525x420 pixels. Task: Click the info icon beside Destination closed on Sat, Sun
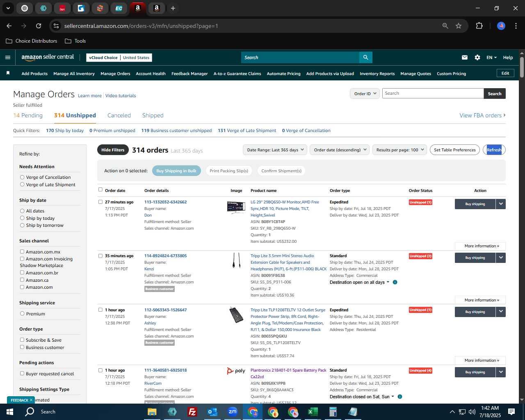click(400, 397)
